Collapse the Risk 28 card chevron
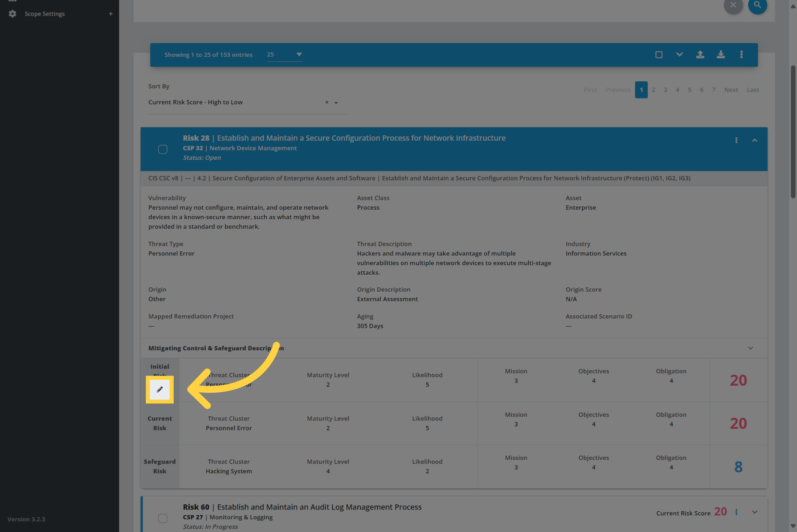Viewport: 797px width, 532px height. [x=754, y=140]
